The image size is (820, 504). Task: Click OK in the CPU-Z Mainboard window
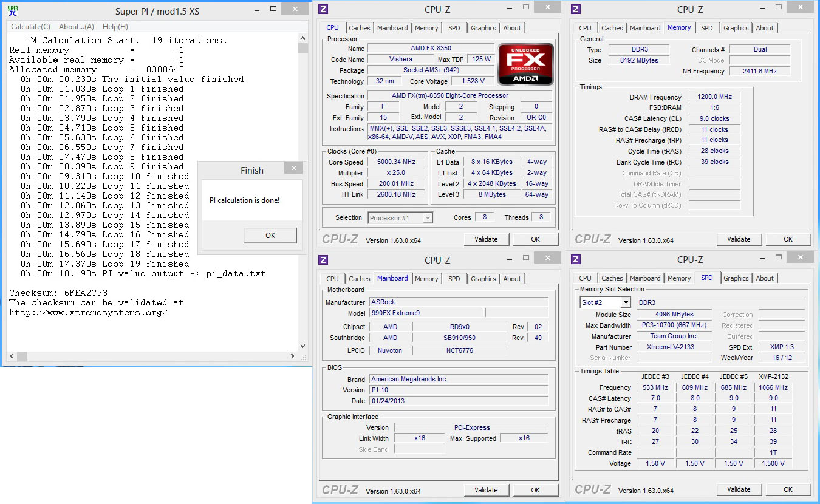click(x=535, y=490)
